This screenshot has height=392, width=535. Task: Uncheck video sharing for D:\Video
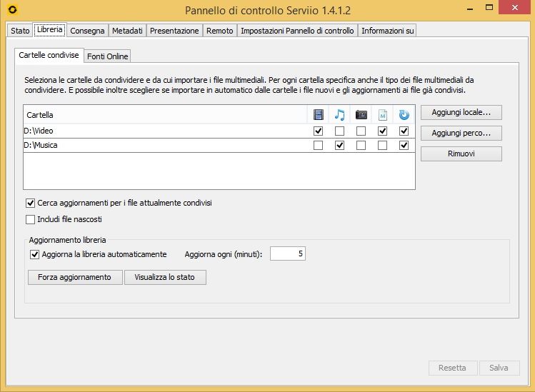tap(318, 131)
